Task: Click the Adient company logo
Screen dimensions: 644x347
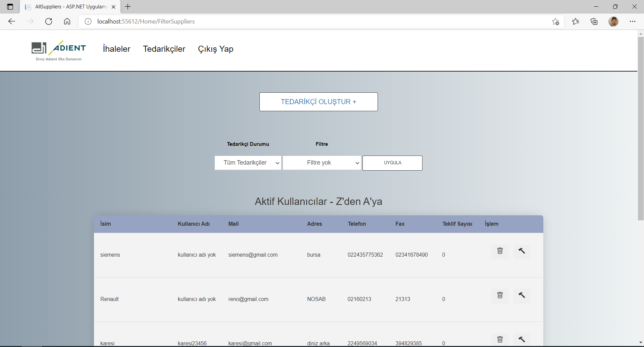Action: click(x=58, y=50)
